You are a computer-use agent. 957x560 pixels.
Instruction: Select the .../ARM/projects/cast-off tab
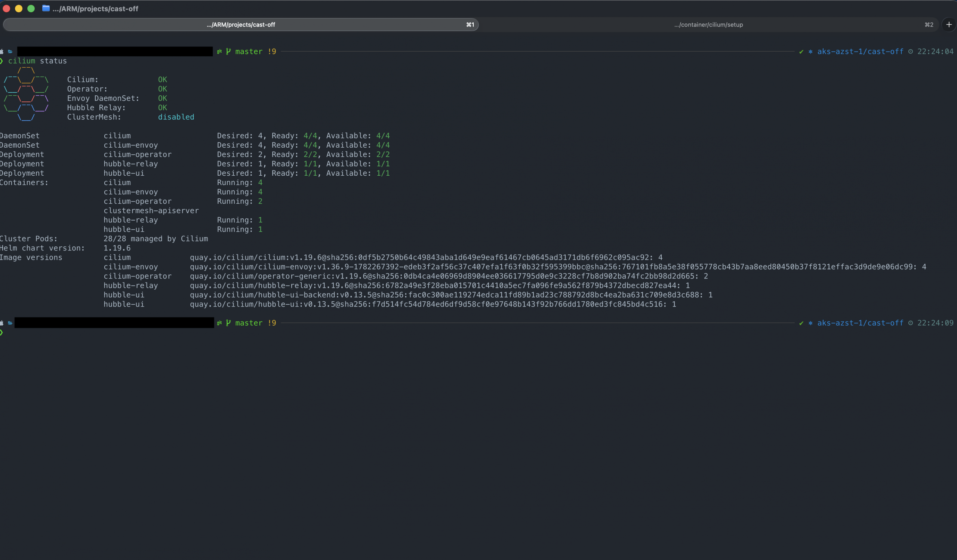[241, 25]
